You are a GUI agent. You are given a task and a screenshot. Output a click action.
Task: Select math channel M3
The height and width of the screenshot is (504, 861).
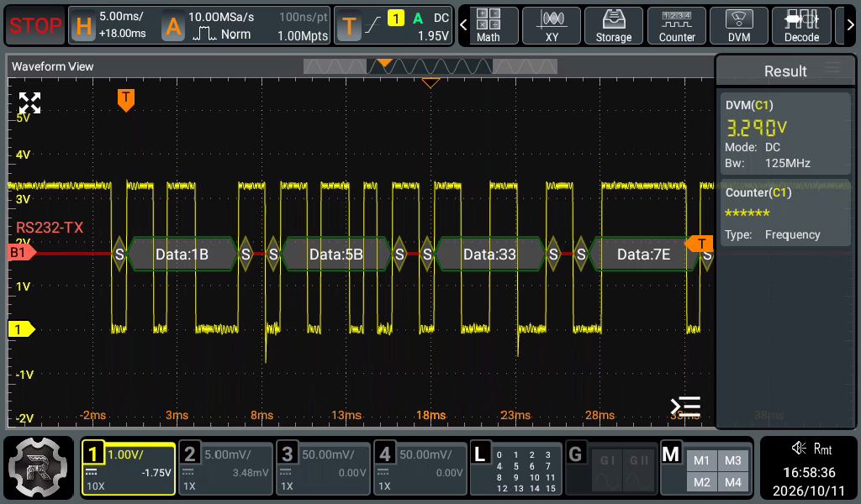(x=732, y=460)
